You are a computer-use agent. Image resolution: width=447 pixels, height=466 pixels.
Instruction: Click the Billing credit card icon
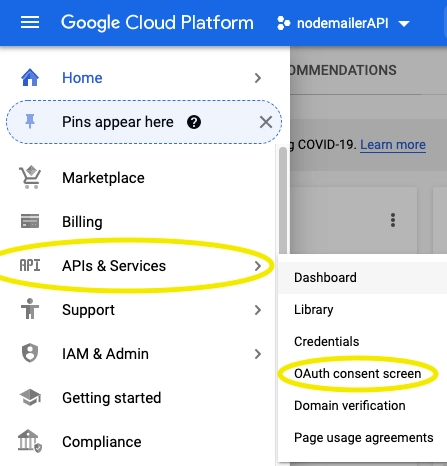tap(30, 221)
